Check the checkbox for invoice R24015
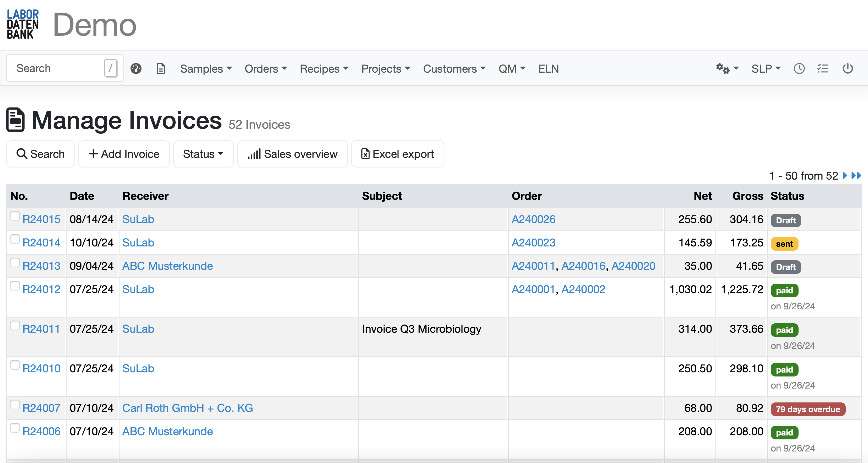Screen dimensions: 868x463 14,216
